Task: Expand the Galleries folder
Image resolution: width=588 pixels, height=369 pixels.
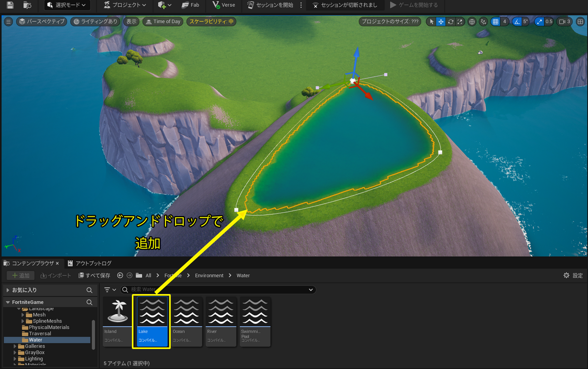Action: [15, 346]
